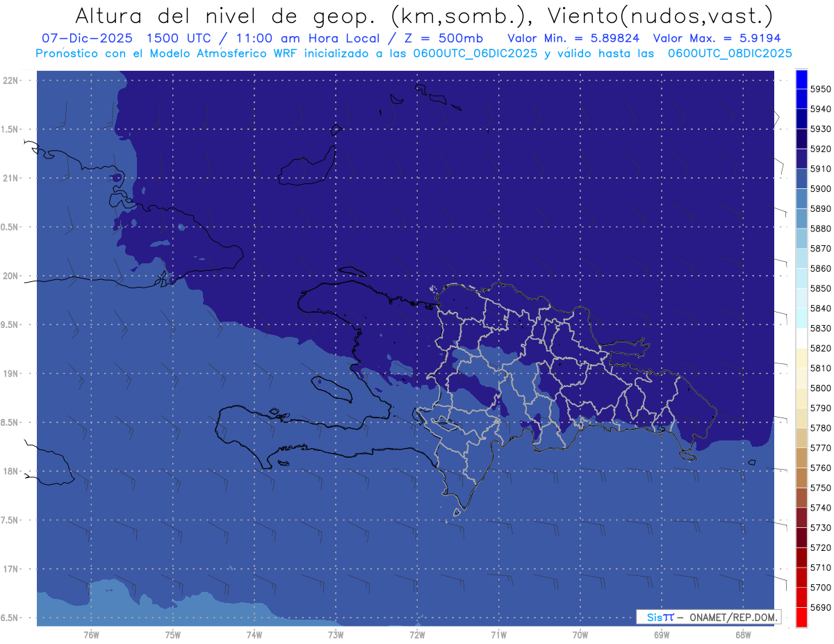
Task: Click the '19N' latitude label
Action: click(x=10, y=373)
